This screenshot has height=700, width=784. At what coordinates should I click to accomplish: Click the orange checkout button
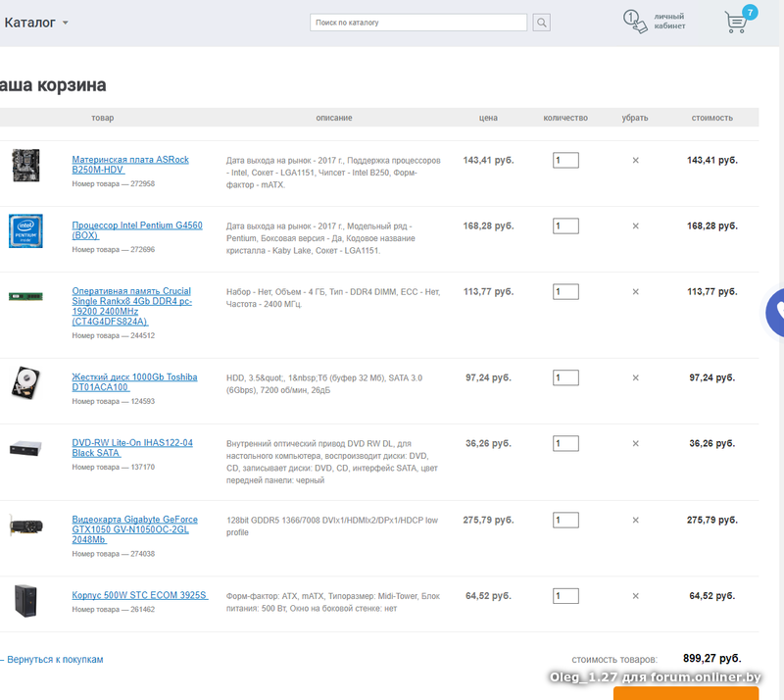click(x=686, y=693)
